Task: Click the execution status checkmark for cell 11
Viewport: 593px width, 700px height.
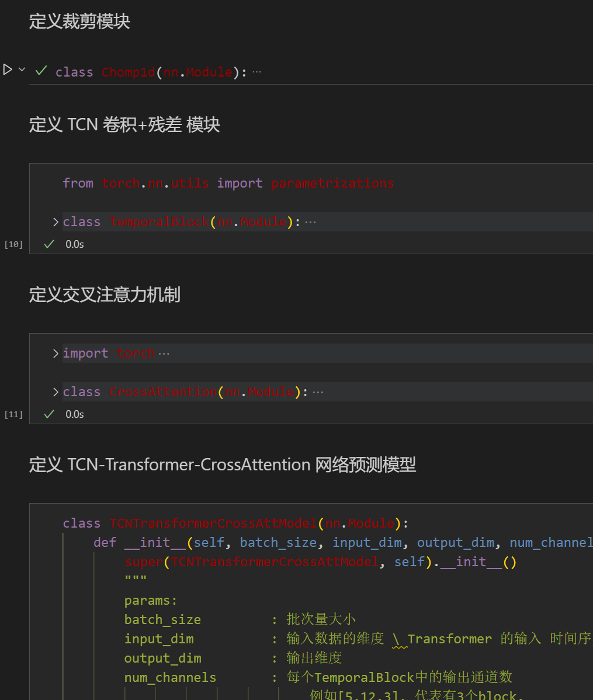Action: coord(49,414)
